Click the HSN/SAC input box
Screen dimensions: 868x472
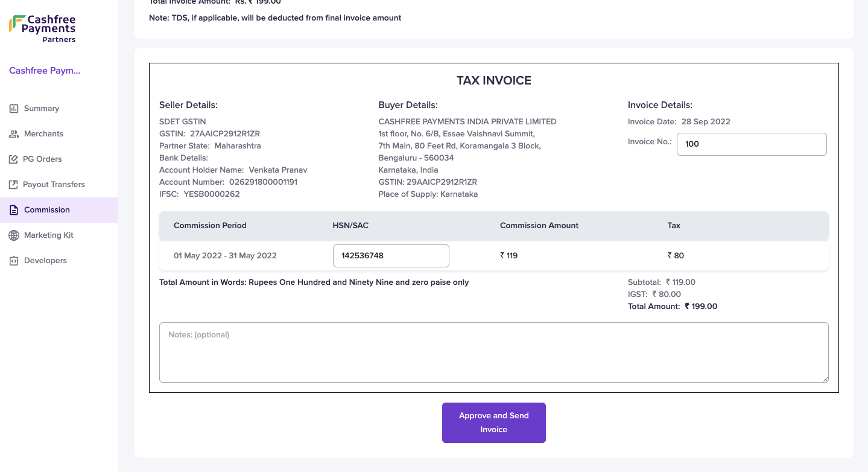(x=391, y=256)
